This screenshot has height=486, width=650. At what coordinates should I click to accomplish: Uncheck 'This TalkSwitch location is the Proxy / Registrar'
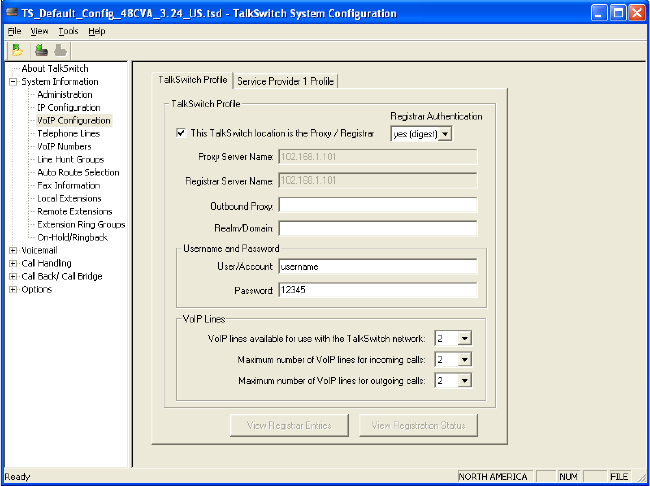pyautogui.click(x=181, y=133)
